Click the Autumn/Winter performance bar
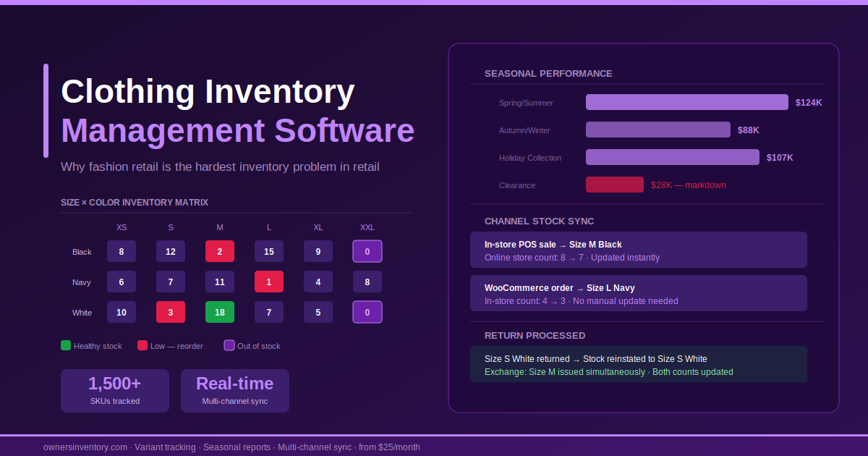 tap(658, 130)
